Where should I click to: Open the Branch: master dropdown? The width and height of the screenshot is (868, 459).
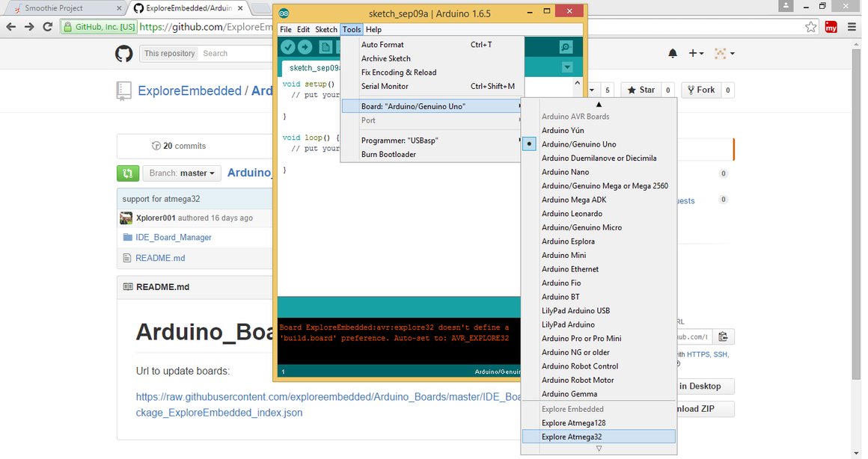182,173
